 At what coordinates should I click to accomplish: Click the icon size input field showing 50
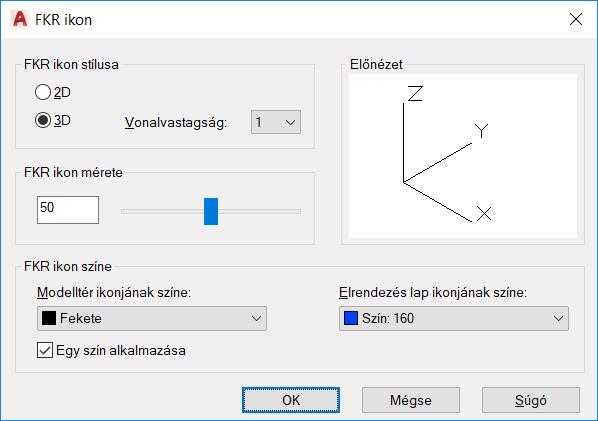coord(68,210)
